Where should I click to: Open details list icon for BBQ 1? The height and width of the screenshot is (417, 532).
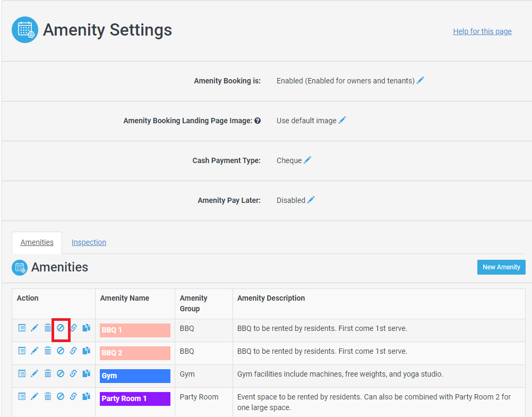pyautogui.click(x=22, y=328)
